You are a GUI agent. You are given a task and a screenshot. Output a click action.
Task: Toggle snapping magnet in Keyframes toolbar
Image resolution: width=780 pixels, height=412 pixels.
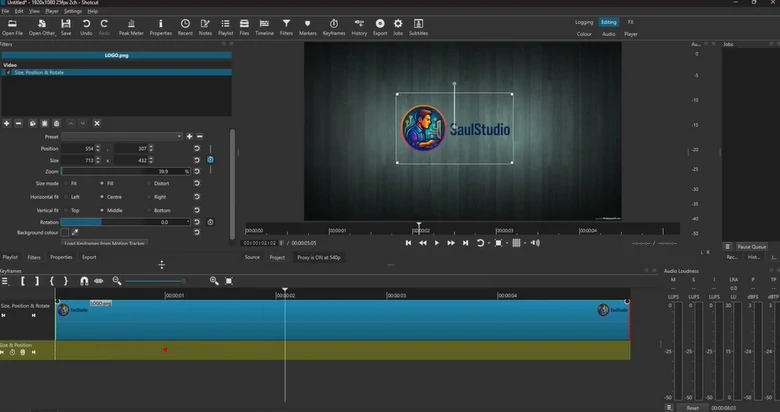84,281
